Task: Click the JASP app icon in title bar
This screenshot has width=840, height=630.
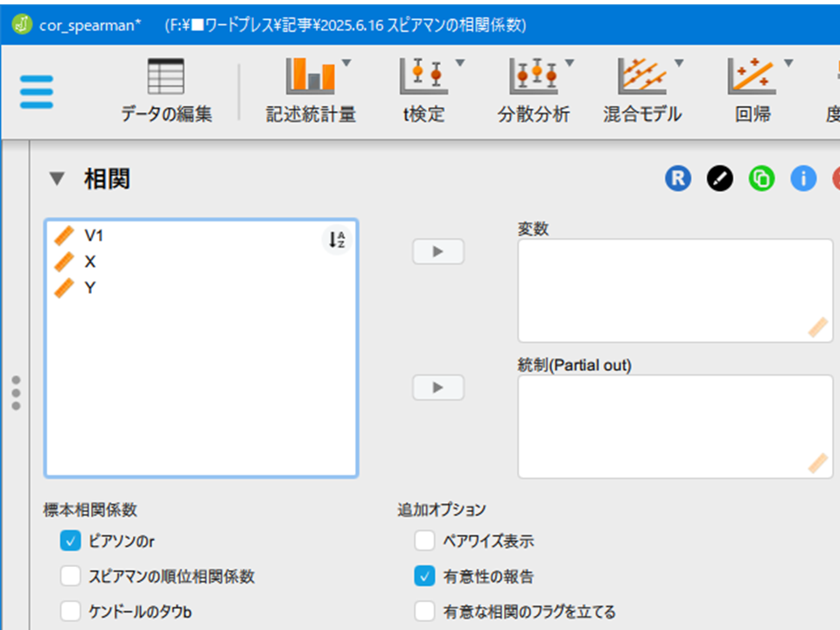Action: point(22,24)
